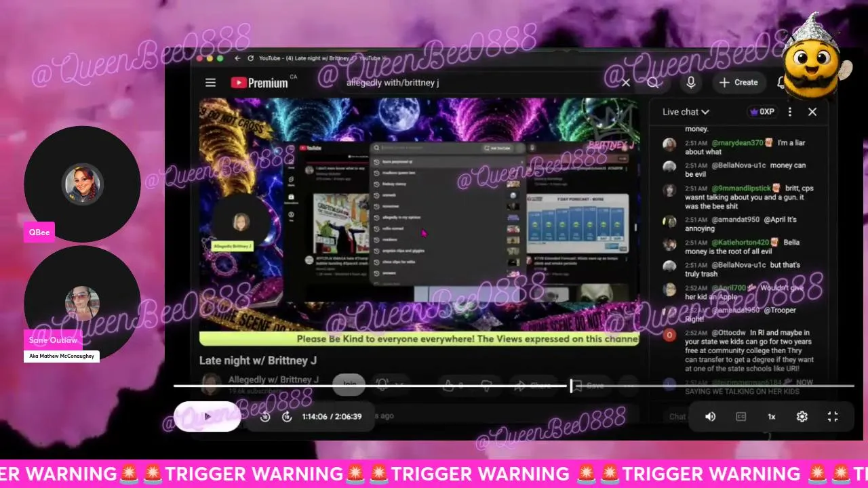Viewport: 868px width, 488px height.
Task: Click the progress bar playhead handle
Action: coord(571,386)
